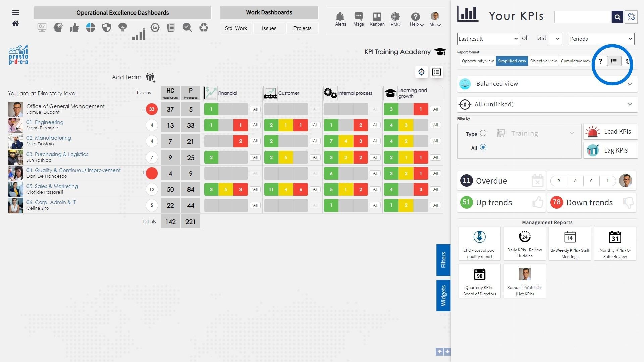Click the Msgs speech bubble icon
The width and height of the screenshot is (644, 362).
pos(358,17)
